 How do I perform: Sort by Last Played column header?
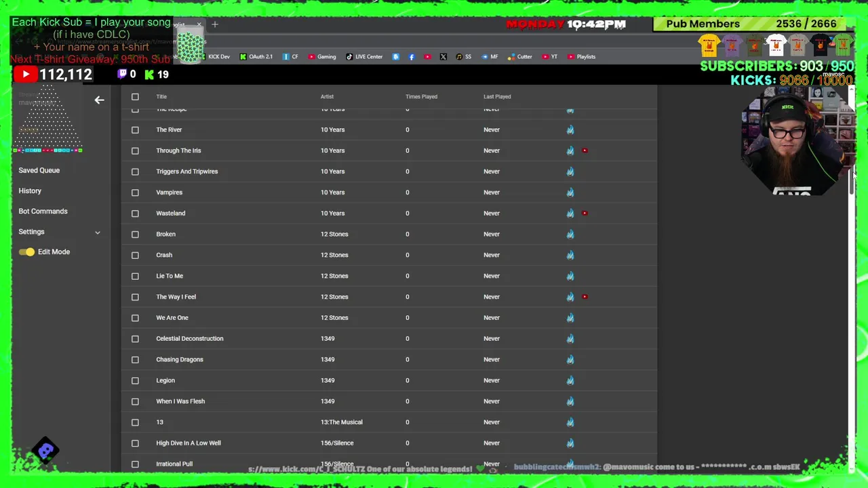[497, 97]
